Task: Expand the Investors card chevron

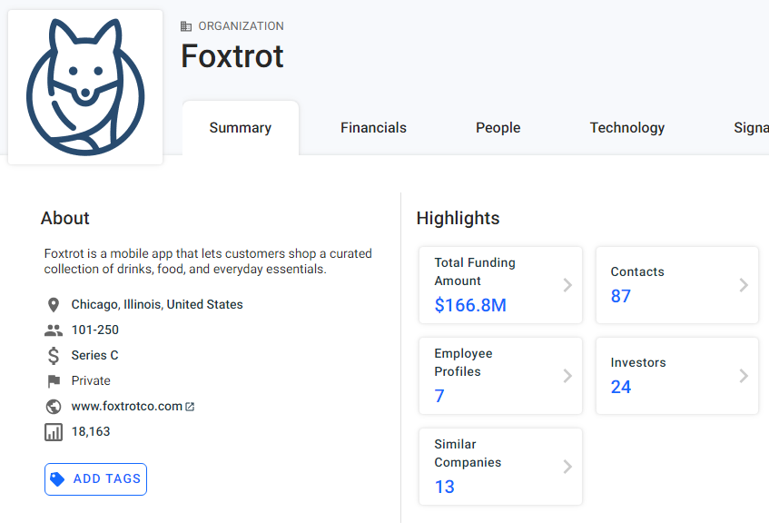Action: [744, 376]
